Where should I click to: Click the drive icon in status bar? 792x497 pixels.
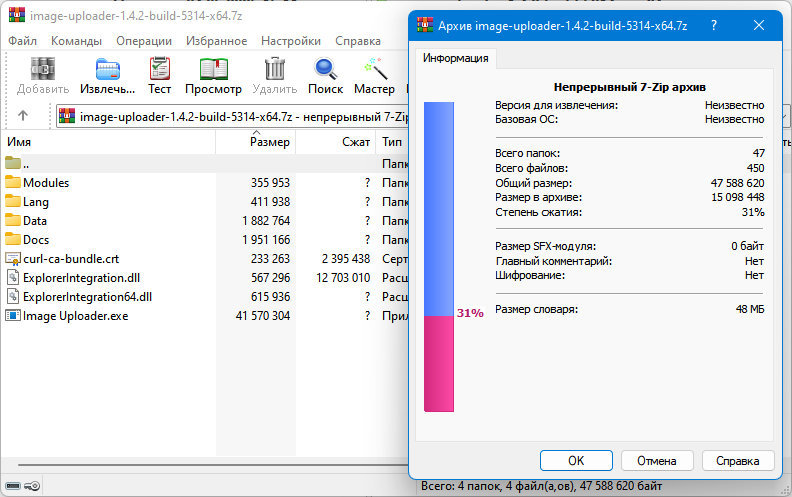[x=13, y=486]
